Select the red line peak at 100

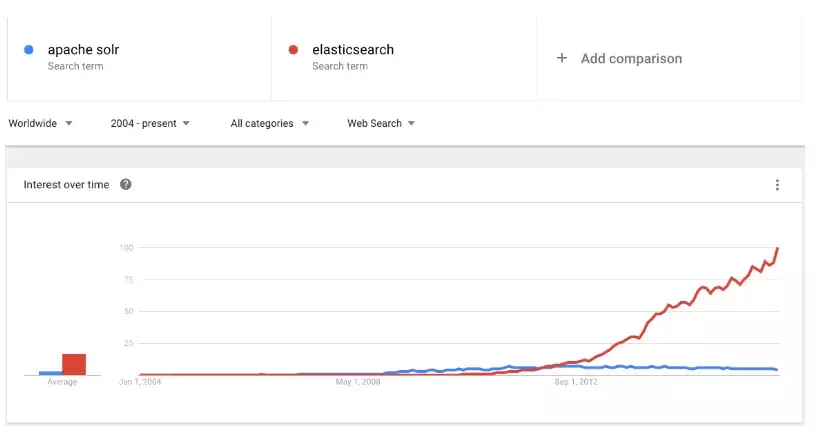pos(778,248)
